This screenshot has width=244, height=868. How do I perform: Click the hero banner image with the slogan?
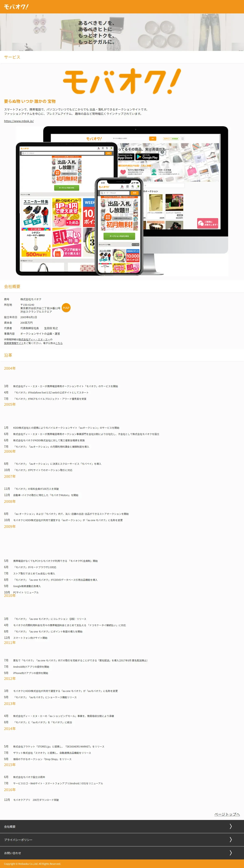click(x=122, y=32)
